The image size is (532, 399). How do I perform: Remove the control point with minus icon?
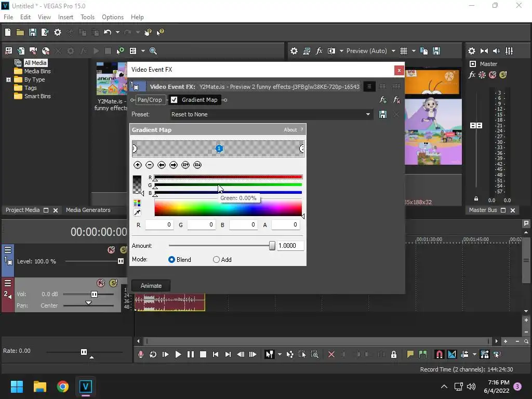(149, 165)
